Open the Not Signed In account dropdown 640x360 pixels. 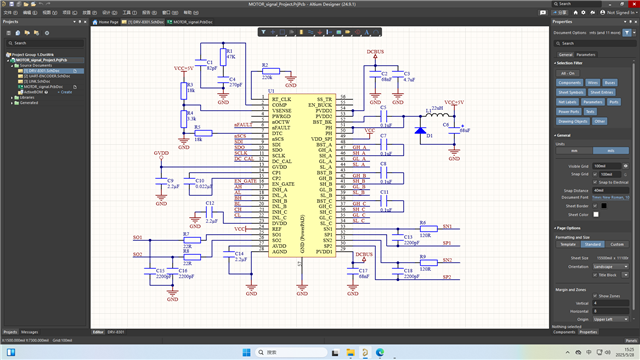pyautogui.click(x=619, y=13)
